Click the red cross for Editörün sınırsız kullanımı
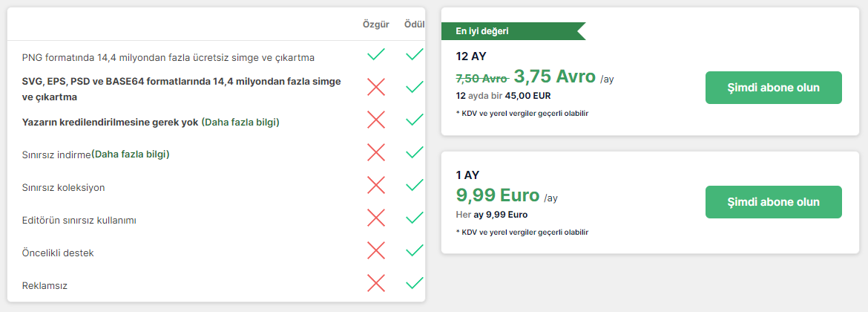The height and width of the screenshot is (312, 868). [376, 218]
